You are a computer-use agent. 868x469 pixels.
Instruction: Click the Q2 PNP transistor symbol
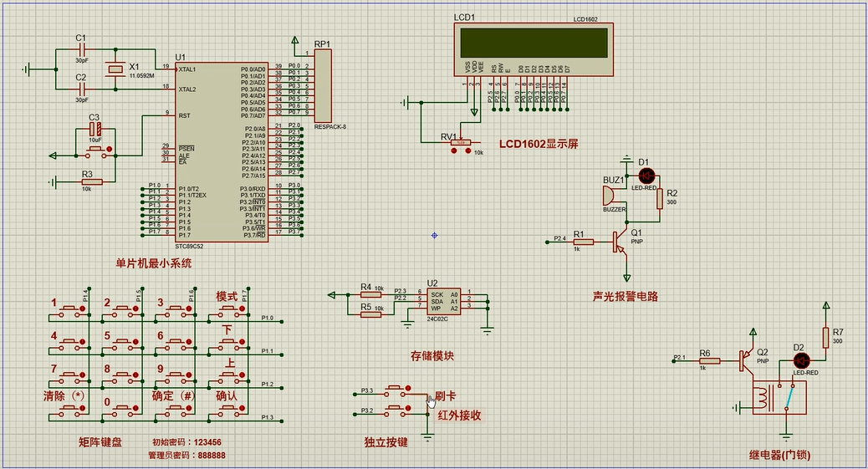(x=745, y=360)
